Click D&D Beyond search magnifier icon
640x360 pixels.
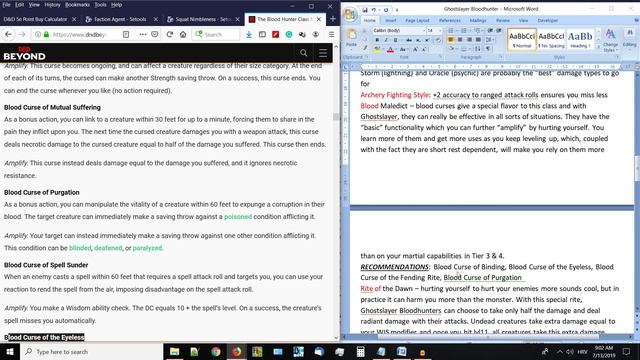click(x=304, y=53)
